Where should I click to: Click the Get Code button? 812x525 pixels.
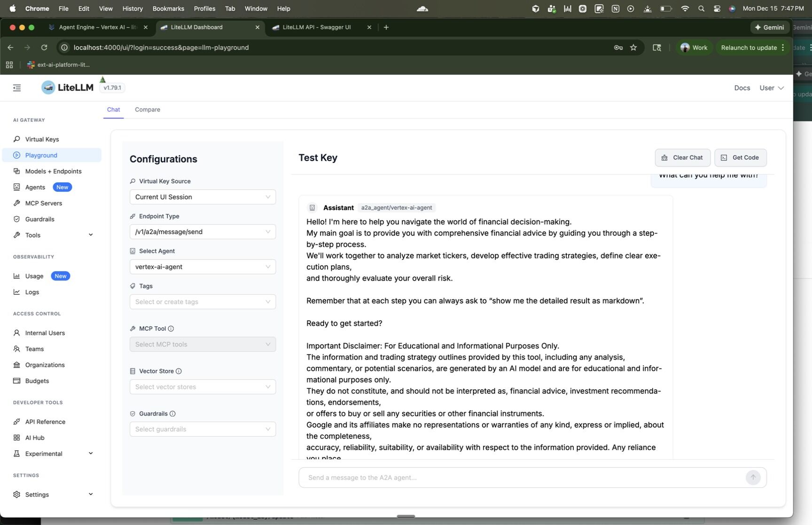click(740, 158)
